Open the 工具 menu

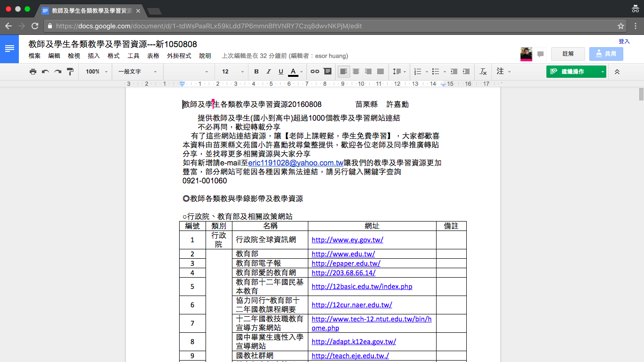[x=133, y=56]
